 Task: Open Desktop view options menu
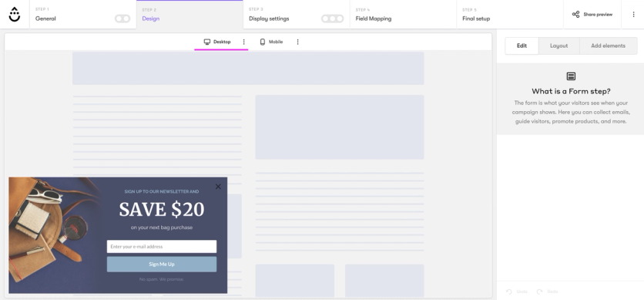click(x=244, y=42)
